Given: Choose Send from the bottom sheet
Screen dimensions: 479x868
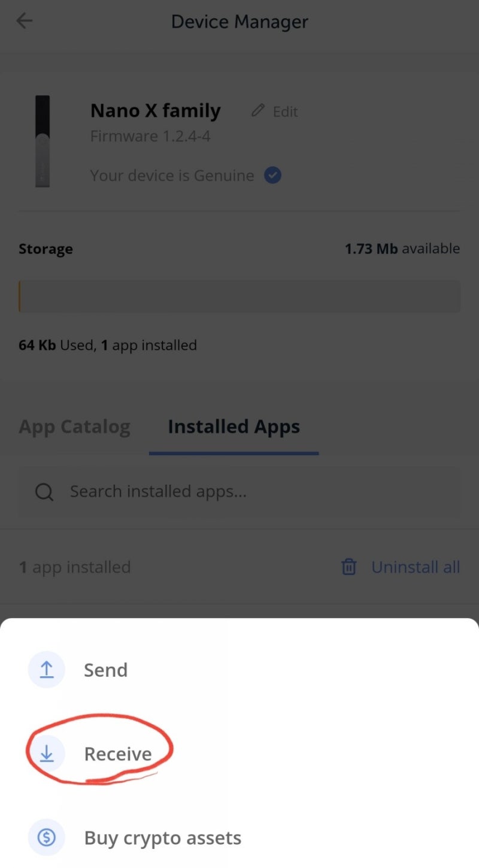Looking at the screenshot, I should [x=239, y=670].
